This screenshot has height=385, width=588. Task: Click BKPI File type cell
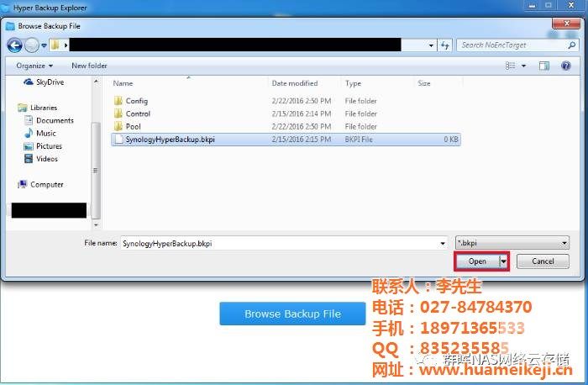359,140
